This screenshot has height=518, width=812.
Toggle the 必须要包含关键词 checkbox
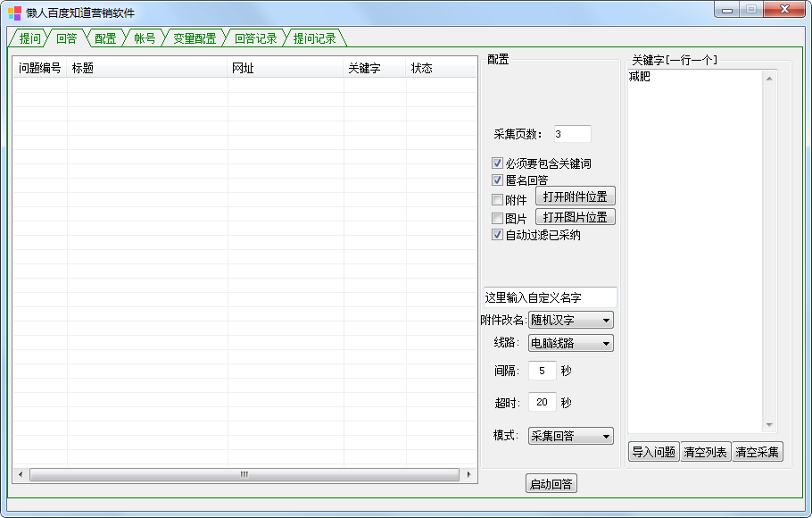tap(498, 163)
